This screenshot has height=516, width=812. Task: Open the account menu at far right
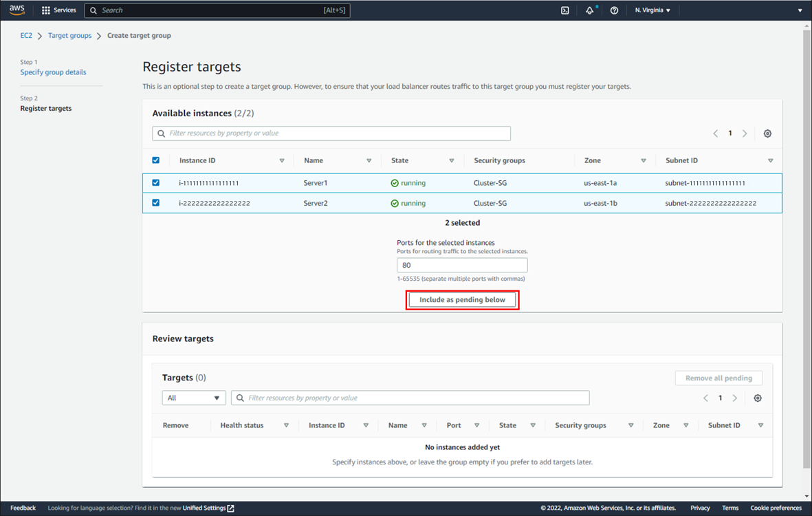799,10
